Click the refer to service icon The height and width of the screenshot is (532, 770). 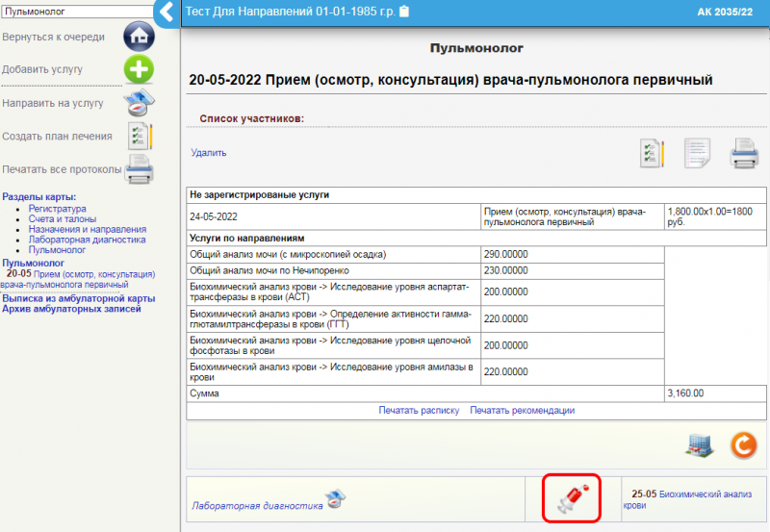point(140,103)
